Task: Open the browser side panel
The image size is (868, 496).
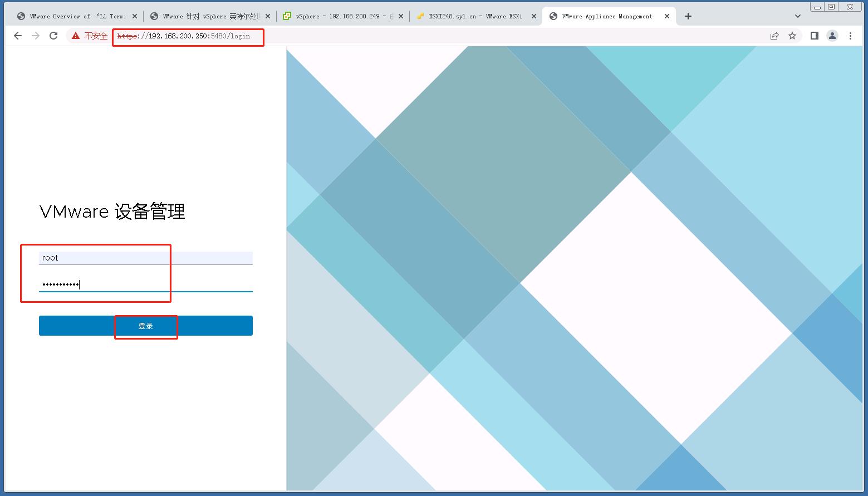Action: [814, 36]
